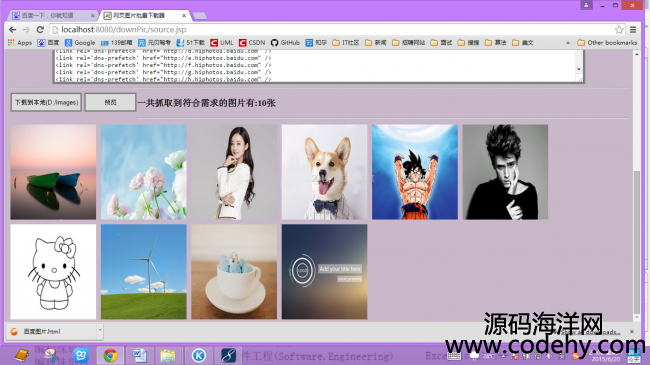Open the black-and-white man portrait thumbnail
The height and width of the screenshot is (365, 650).
click(505, 172)
